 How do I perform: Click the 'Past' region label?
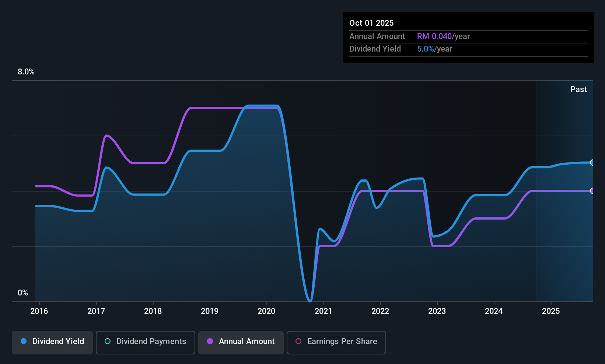pyautogui.click(x=578, y=90)
